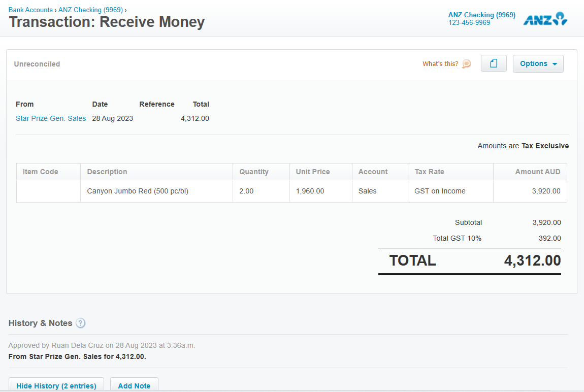Click the Approved by Ruan Dela Cruz entry
The width and height of the screenshot is (584, 392).
coord(102,345)
